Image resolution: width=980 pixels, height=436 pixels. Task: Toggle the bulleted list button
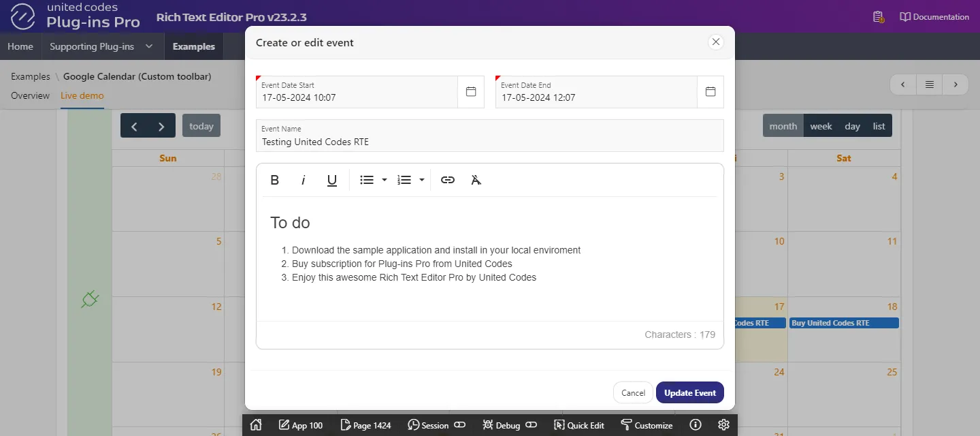(367, 180)
